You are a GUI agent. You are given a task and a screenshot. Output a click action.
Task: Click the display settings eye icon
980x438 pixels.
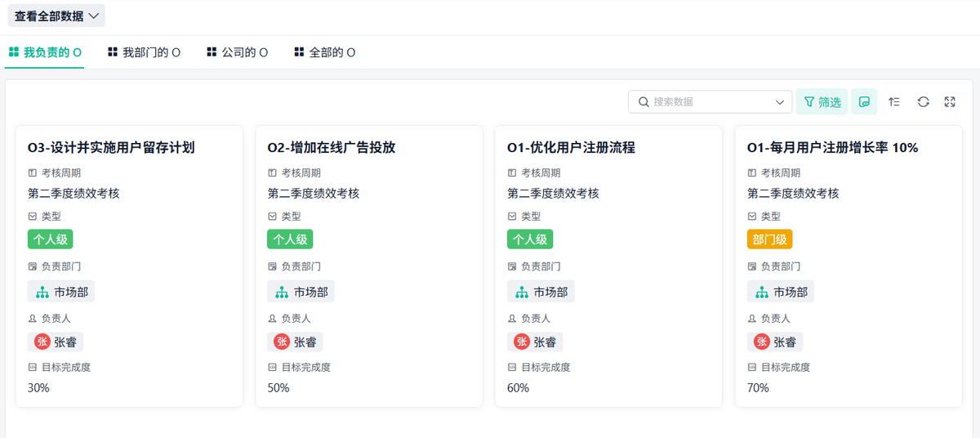pos(864,102)
